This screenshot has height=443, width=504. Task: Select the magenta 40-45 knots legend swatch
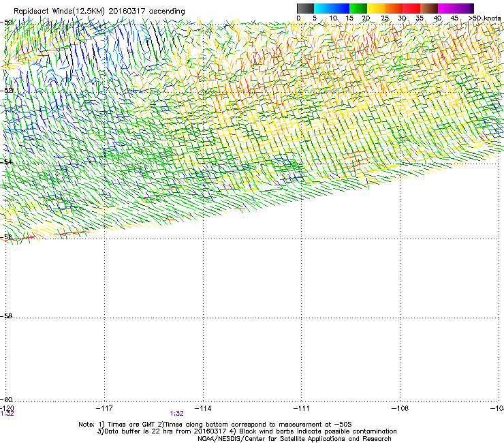[447, 8]
